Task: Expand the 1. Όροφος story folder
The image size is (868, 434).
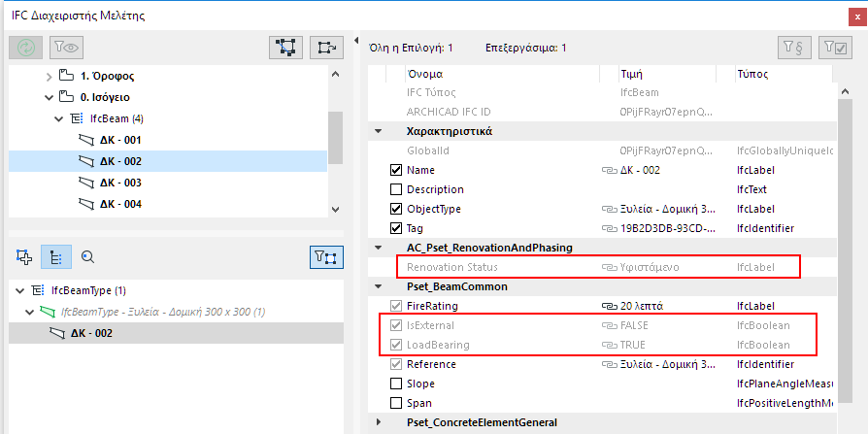Action: pyautogui.click(x=50, y=76)
